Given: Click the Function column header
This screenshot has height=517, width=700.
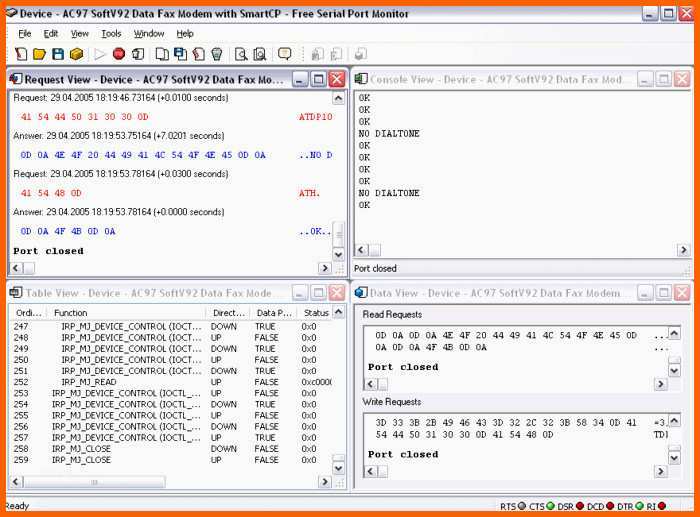Looking at the screenshot, I should [x=128, y=313].
